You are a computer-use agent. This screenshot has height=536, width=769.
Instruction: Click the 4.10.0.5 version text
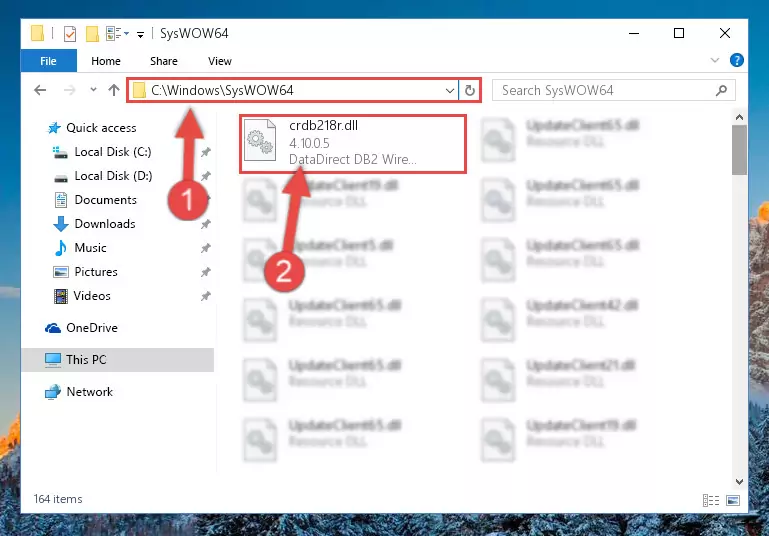click(x=309, y=143)
